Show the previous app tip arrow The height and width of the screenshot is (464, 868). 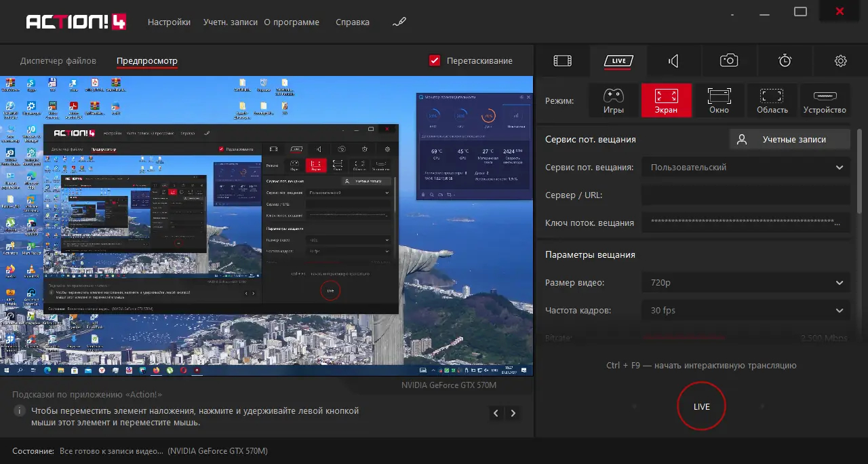496,412
